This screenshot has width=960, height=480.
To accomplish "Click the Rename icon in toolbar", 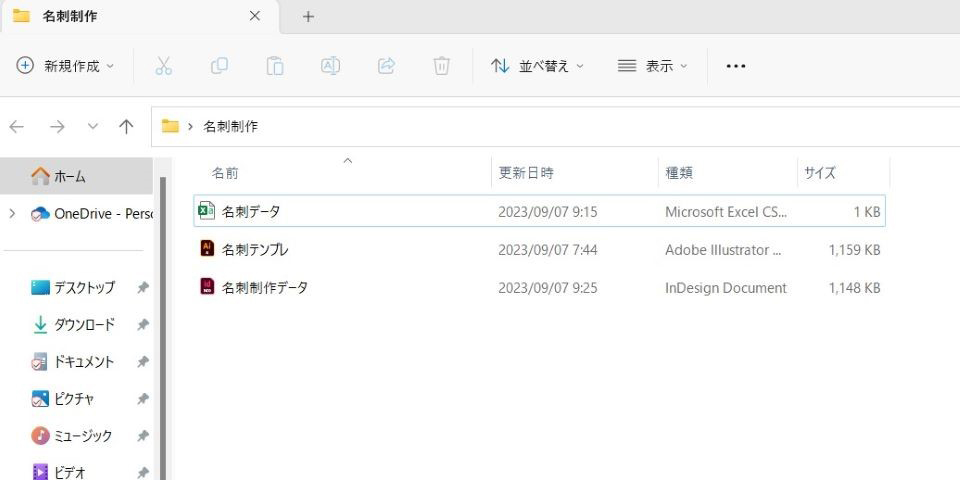I will [330, 66].
